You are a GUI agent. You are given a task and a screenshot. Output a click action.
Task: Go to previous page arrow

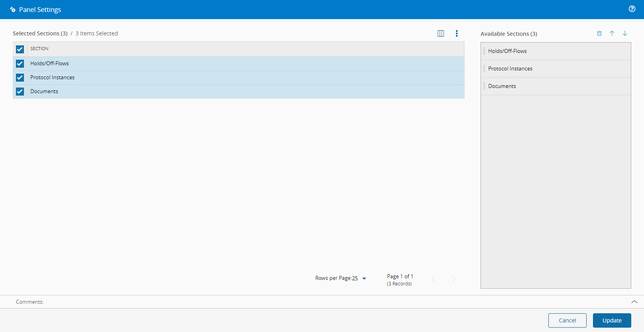pos(433,279)
